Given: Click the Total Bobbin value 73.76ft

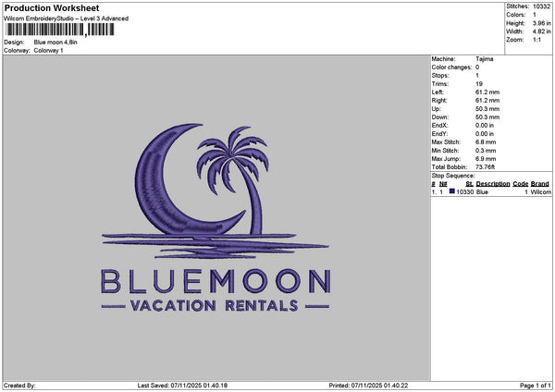Looking at the screenshot, I should click(486, 167).
